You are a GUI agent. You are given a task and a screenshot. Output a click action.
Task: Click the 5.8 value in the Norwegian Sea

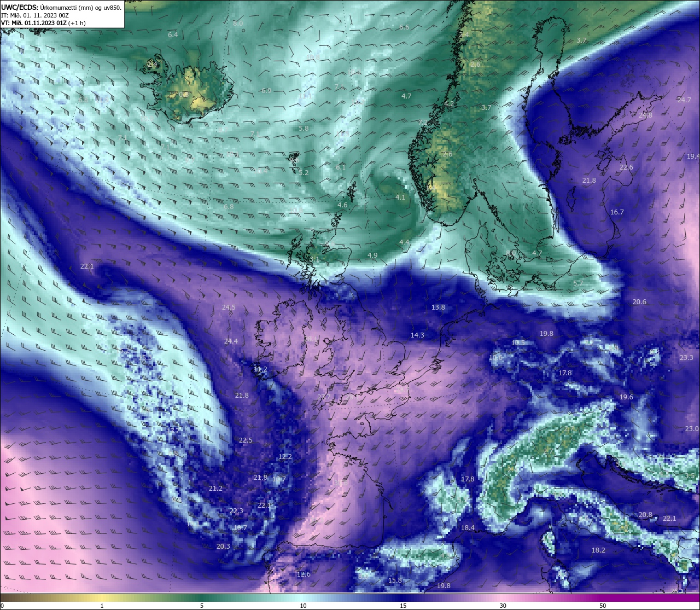(304, 128)
